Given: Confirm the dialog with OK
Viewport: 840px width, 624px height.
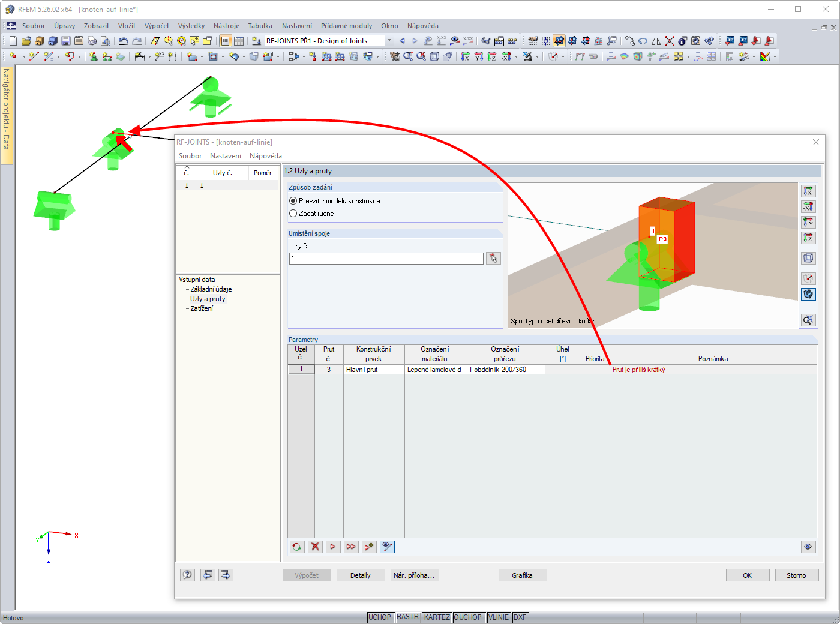Looking at the screenshot, I should [748, 575].
